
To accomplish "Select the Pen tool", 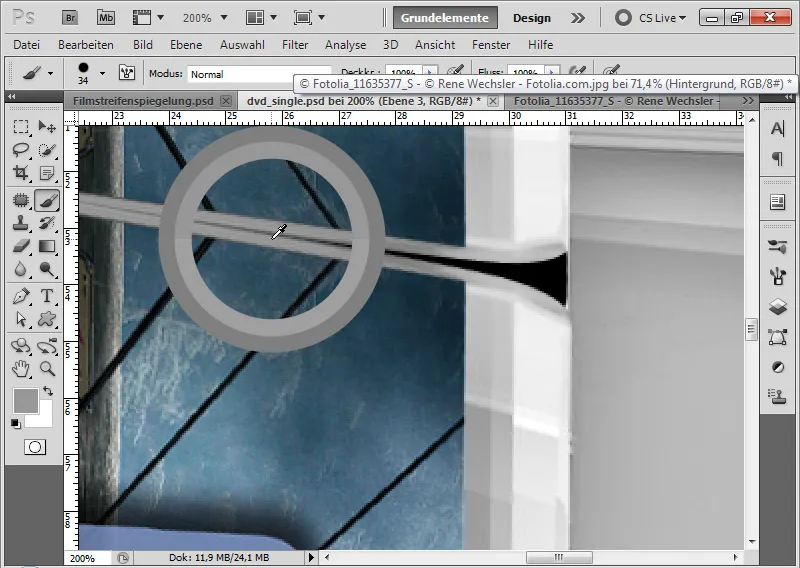I will point(20,296).
